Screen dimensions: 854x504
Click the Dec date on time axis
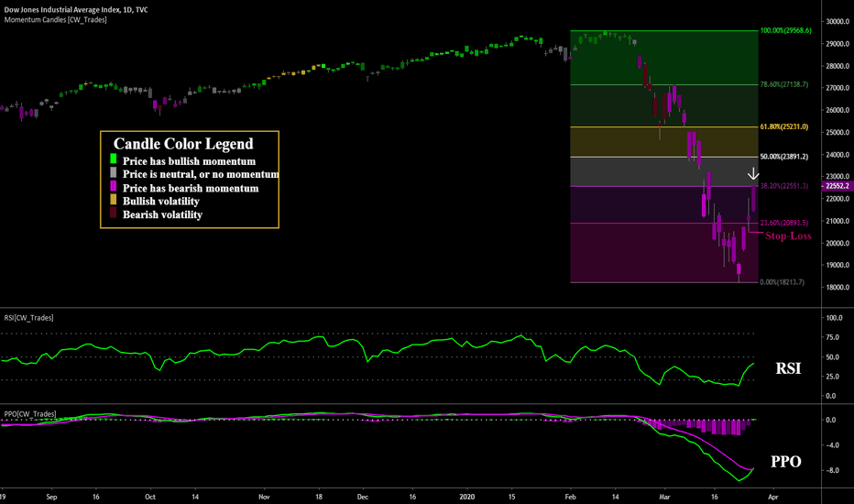point(363,497)
